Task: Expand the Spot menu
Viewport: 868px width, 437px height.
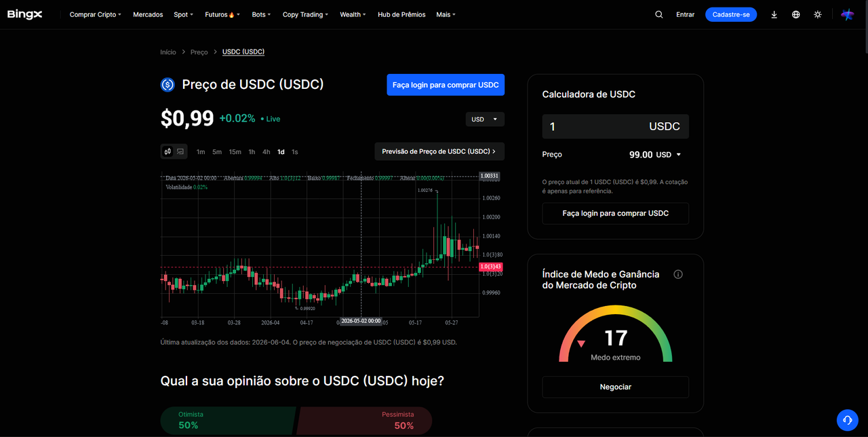Action: 183,14
